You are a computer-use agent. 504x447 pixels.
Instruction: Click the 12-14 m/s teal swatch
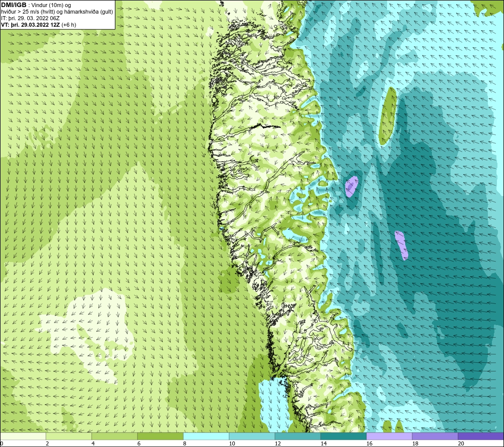pos(298,436)
